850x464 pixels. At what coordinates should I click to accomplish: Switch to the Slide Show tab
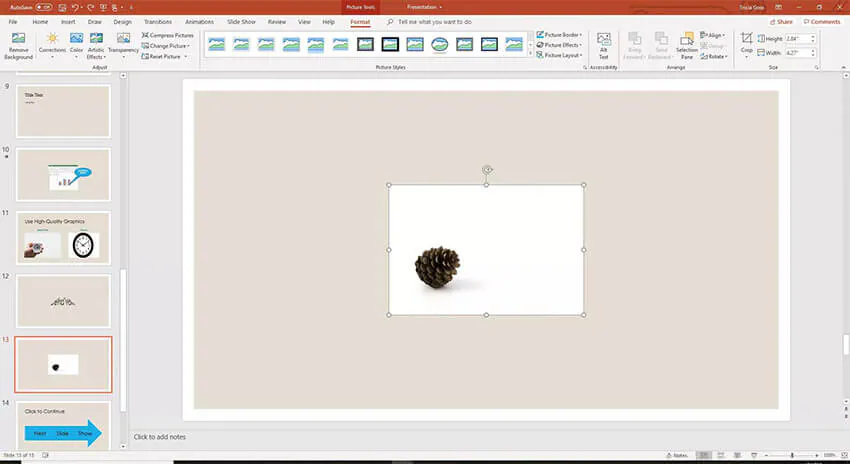click(x=241, y=22)
